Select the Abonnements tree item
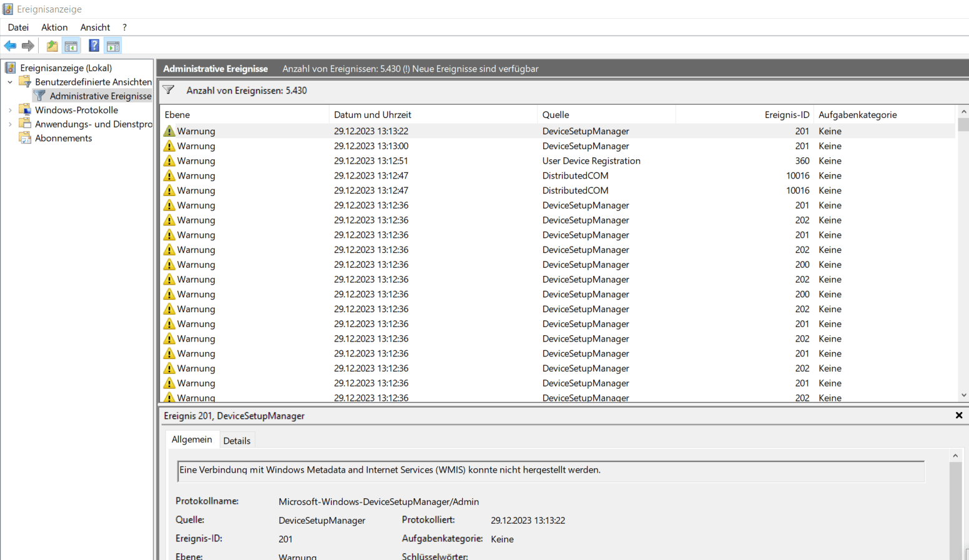Screen dimensions: 969x560 (x=63, y=138)
